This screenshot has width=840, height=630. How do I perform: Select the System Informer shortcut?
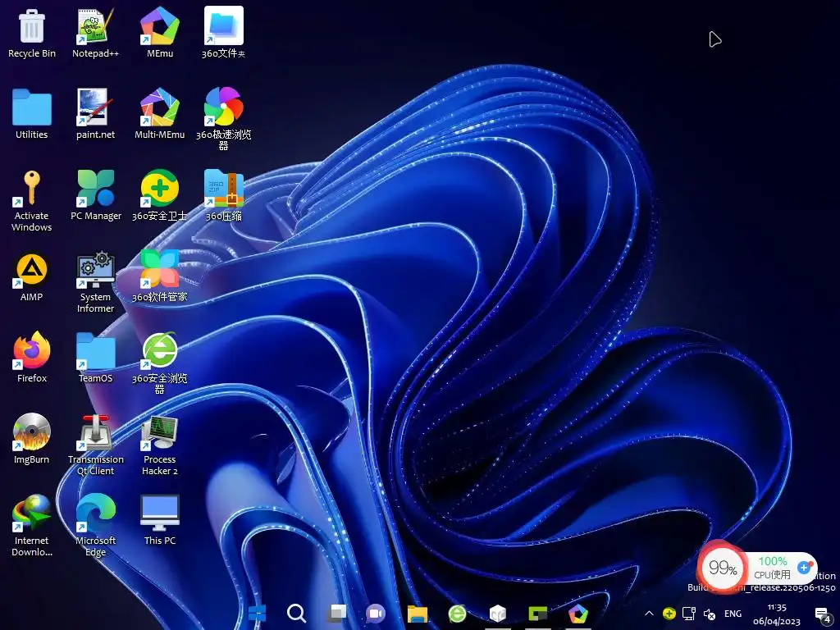[x=95, y=282]
